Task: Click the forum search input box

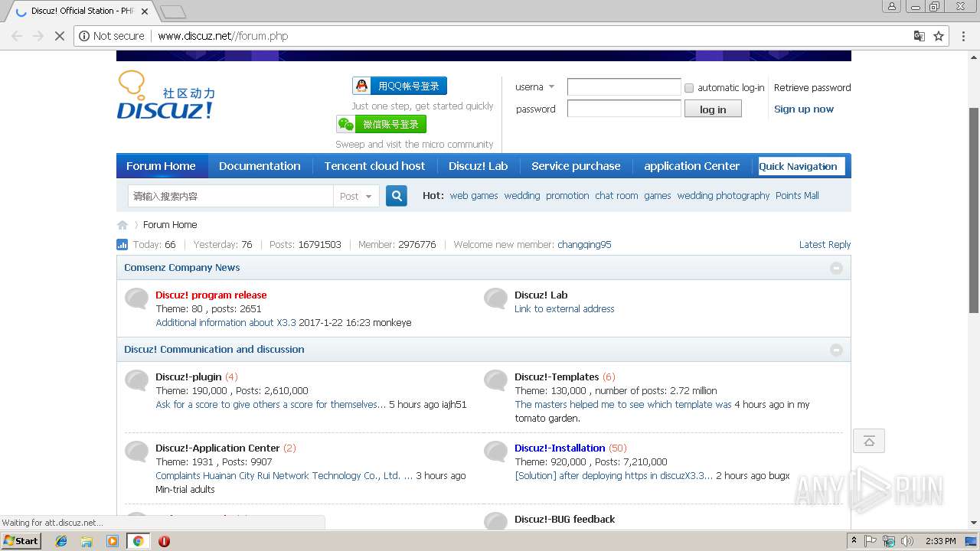Action: [230, 196]
